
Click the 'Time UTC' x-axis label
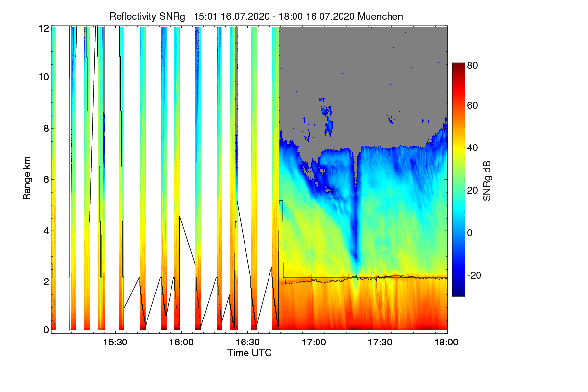click(x=249, y=353)
